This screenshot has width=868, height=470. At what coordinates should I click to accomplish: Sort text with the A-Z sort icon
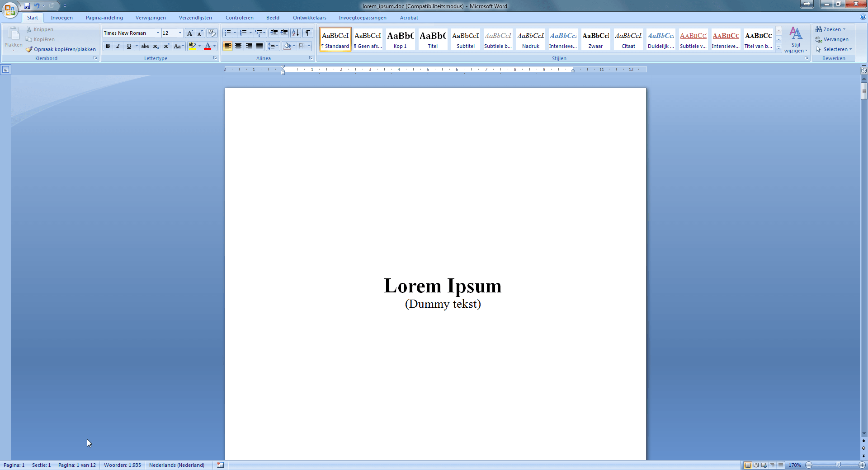(x=296, y=33)
